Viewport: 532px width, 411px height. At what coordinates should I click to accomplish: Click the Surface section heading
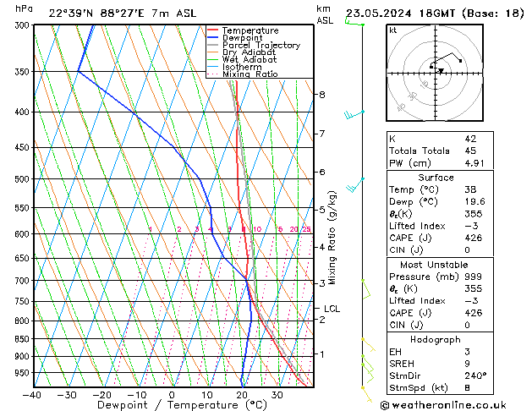pos(436,178)
